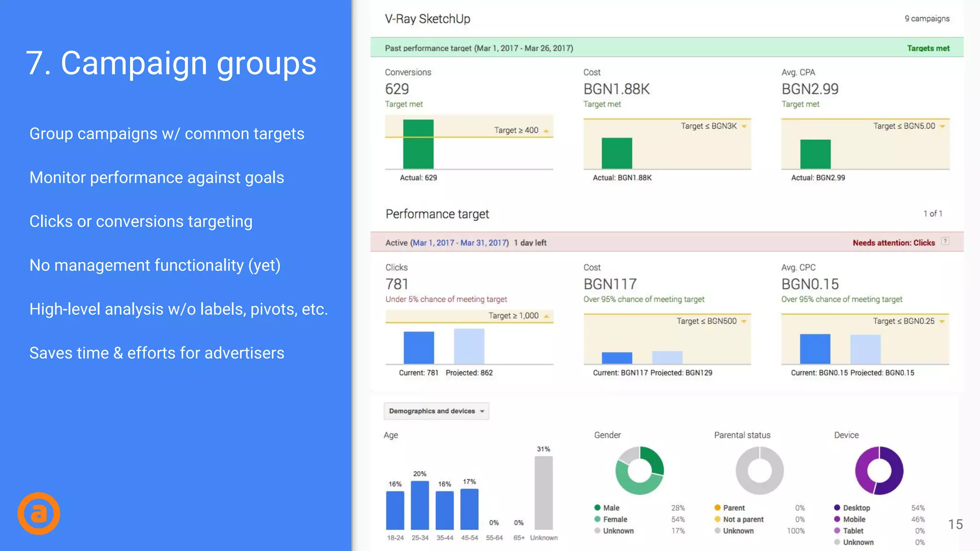Image resolution: width=980 pixels, height=551 pixels.
Task: Click the orange 'a' logo icon
Action: [x=39, y=513]
